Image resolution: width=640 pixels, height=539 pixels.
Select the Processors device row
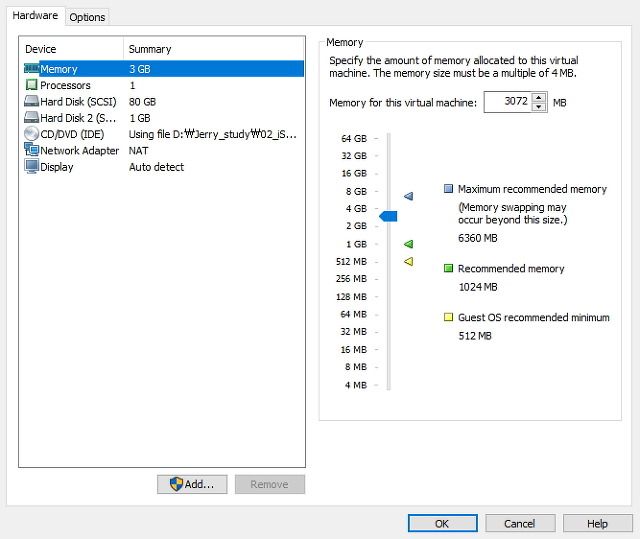coord(164,85)
